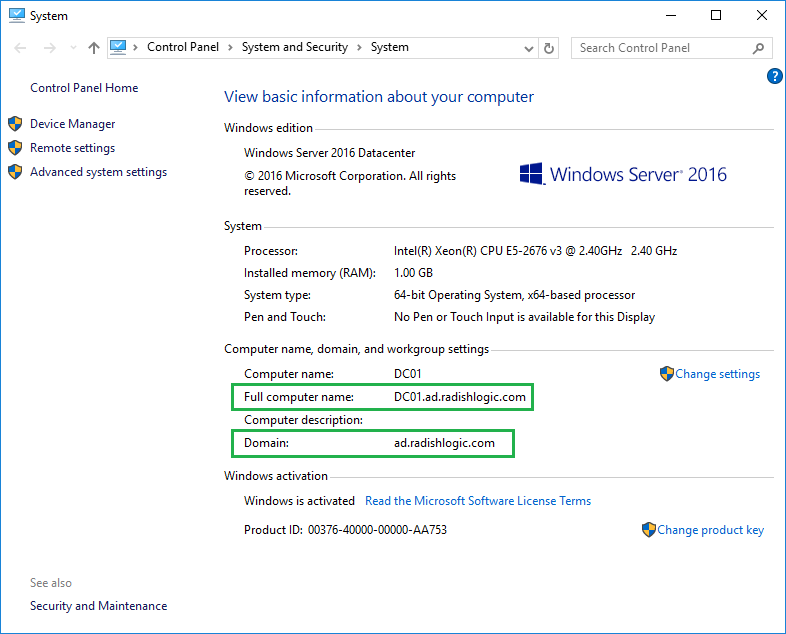786x634 pixels.
Task: Read the Microsoft Software License Terms
Action: click(x=478, y=501)
